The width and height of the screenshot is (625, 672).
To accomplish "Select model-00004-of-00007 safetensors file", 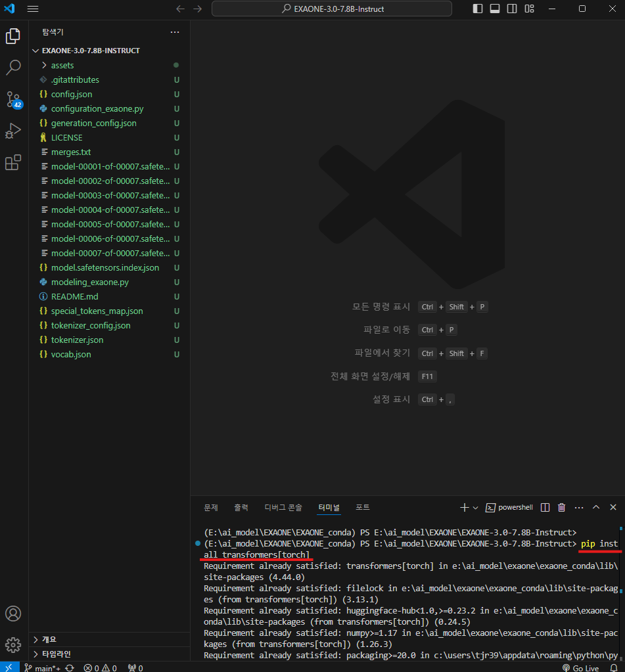I will click(109, 210).
